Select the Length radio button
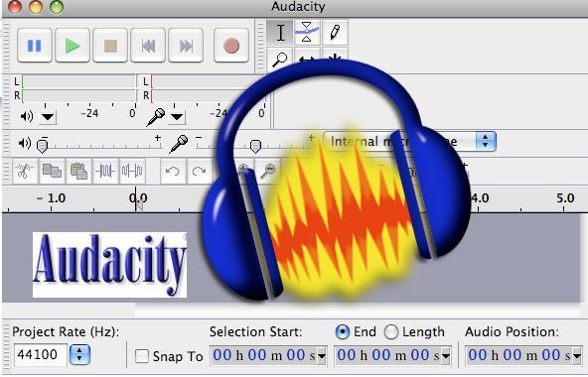The height and width of the screenshot is (377, 588). [391, 332]
